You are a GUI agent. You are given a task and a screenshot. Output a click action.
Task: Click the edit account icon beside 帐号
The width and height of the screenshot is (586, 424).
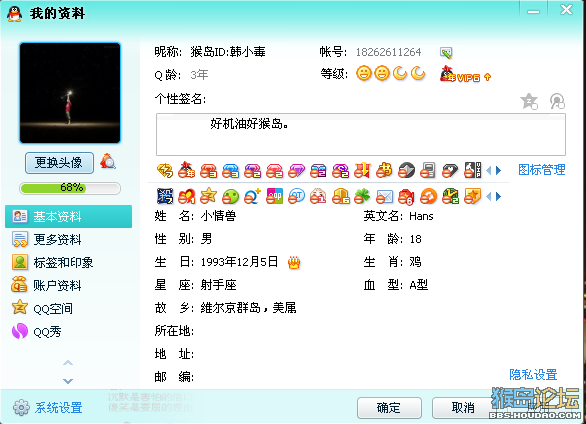click(x=446, y=53)
